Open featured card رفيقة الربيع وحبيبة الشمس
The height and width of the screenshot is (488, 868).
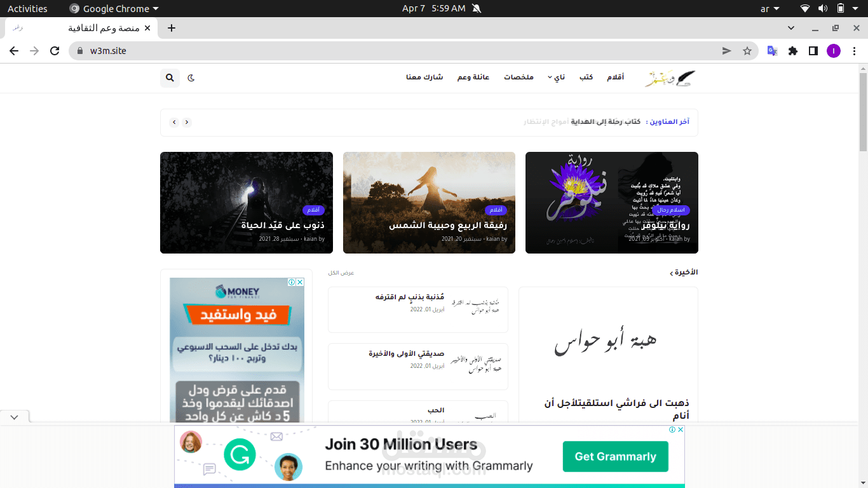point(429,203)
